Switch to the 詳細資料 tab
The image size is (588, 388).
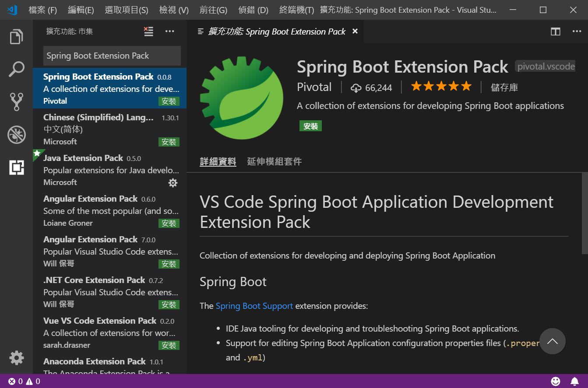(218, 161)
